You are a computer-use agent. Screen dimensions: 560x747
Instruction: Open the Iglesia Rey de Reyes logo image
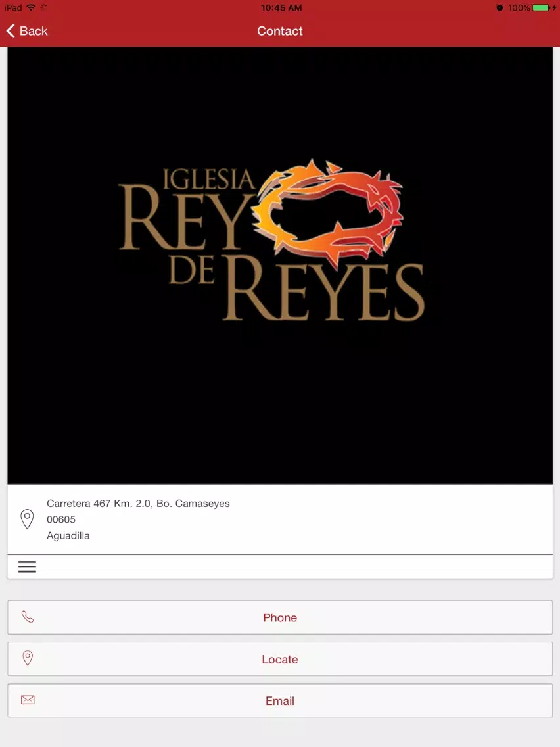click(x=280, y=266)
